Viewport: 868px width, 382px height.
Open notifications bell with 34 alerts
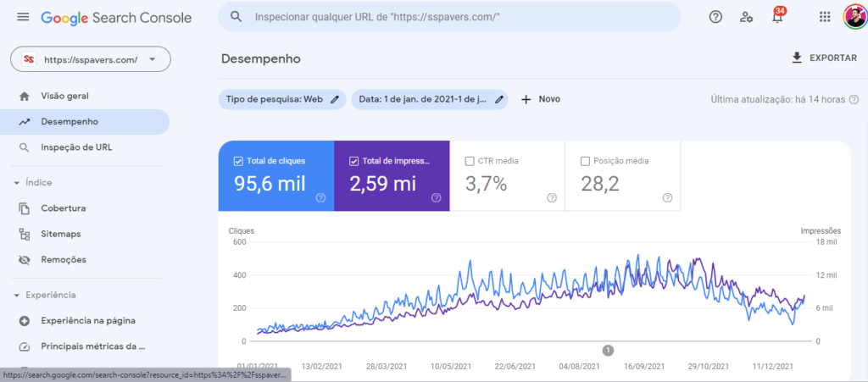tap(777, 17)
